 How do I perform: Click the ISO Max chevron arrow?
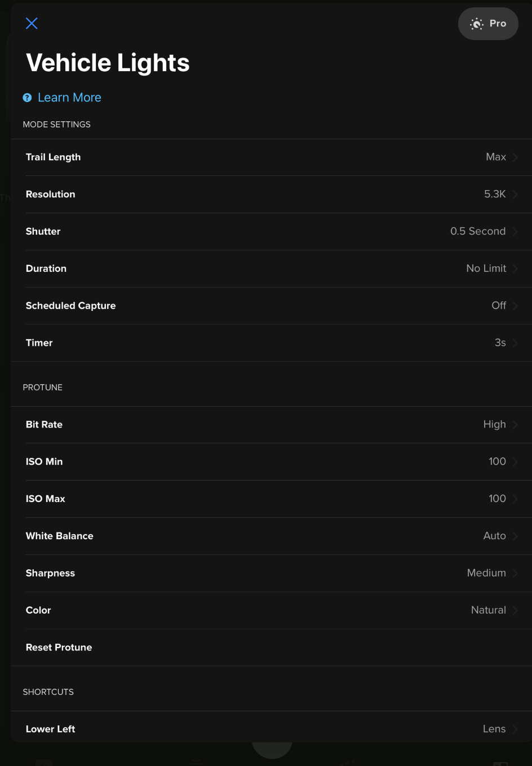(515, 499)
